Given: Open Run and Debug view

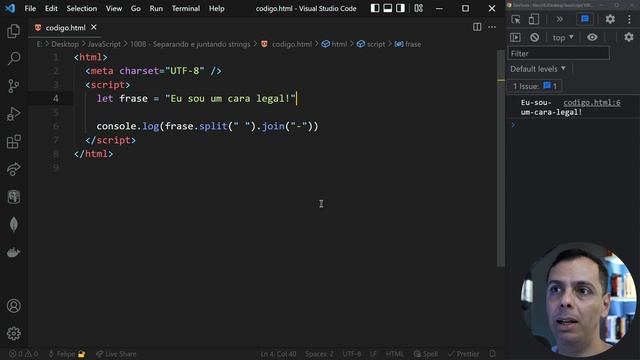Looking at the screenshot, I should [13, 114].
